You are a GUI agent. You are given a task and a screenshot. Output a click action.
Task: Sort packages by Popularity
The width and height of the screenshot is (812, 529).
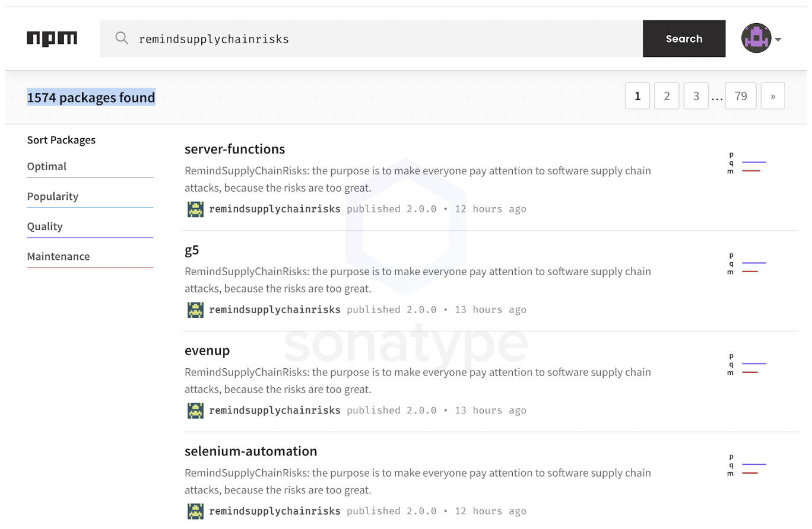coord(53,196)
